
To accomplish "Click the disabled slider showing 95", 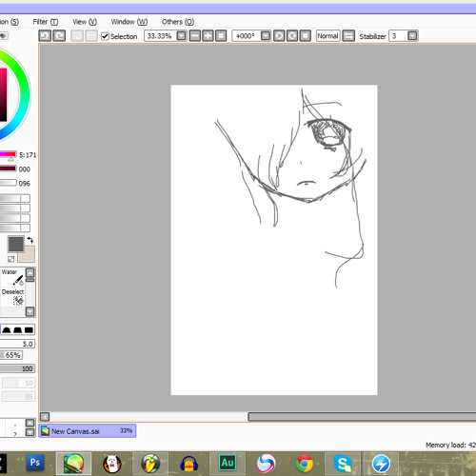I will coord(18,396).
